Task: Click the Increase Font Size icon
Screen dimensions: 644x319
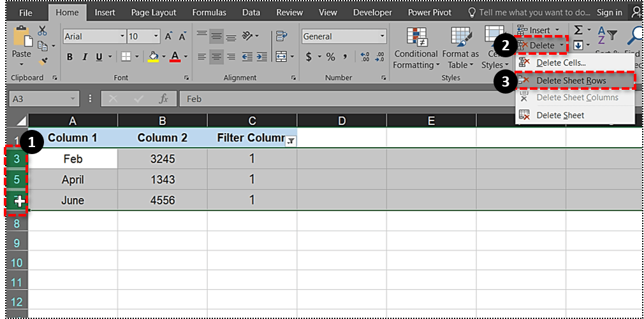Action: click(x=168, y=36)
